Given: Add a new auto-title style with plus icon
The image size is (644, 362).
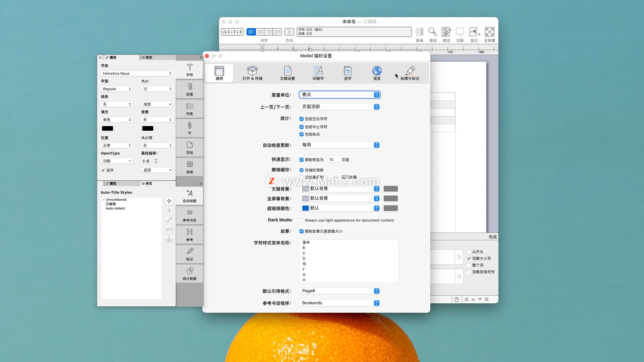Looking at the screenshot, I should (169, 201).
